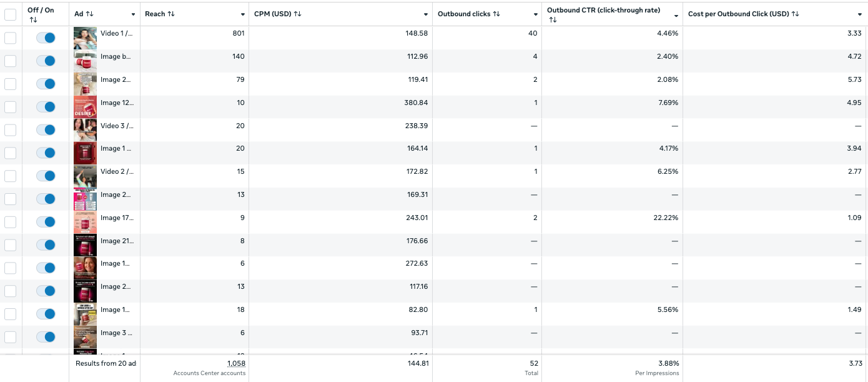The width and height of the screenshot is (868, 382).
Task: Open the Outbound CTR column dropdown arrow
Action: point(676,15)
